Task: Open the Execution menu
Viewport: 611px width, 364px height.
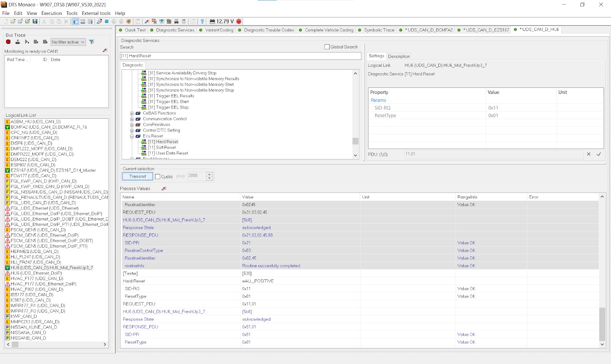Action: coord(52,13)
